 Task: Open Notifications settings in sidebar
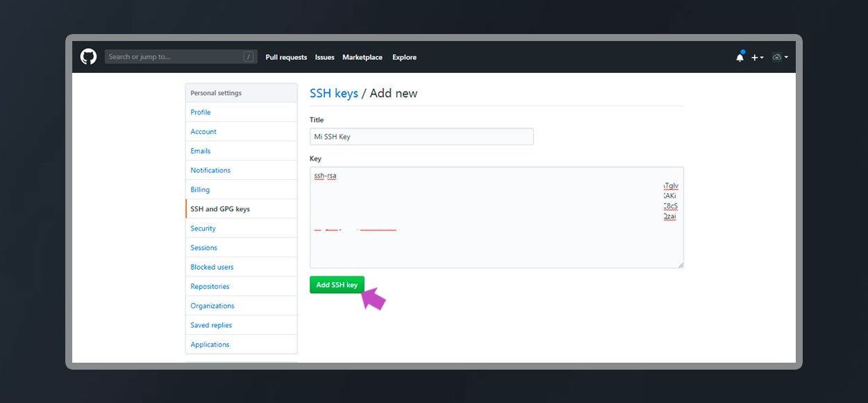(241, 170)
